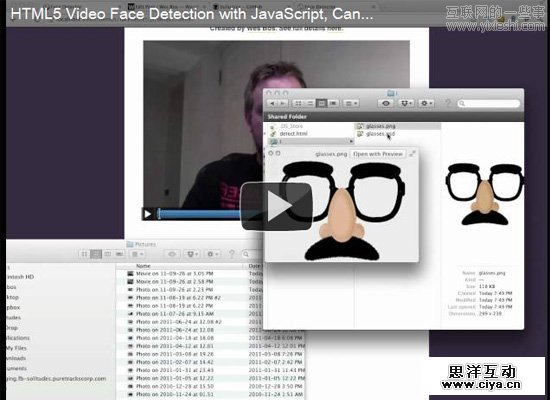Expand Quick Look panel to full screen
The width and height of the screenshot is (550, 400).
tap(412, 153)
